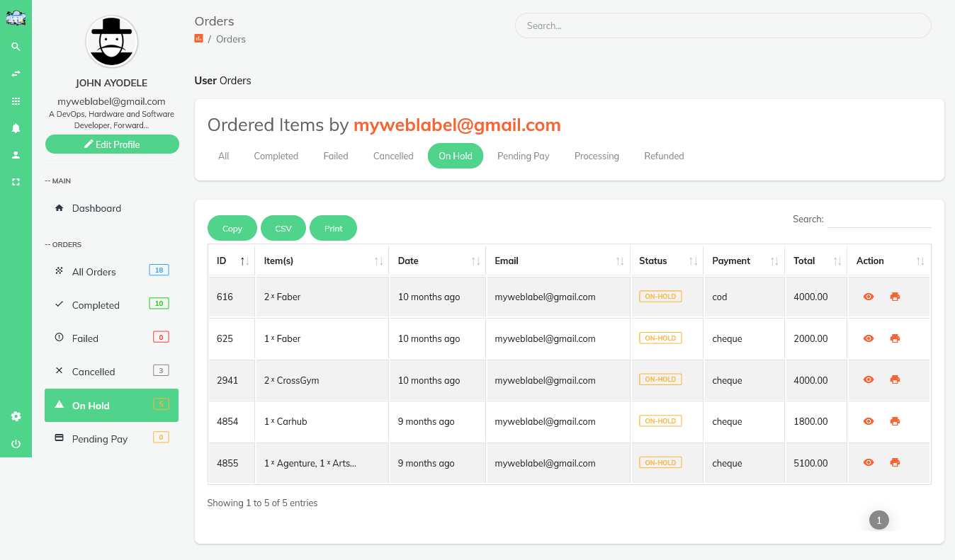Screen dimensions: 955x560
Task: Click the power logout icon
Action: [x=16, y=444]
